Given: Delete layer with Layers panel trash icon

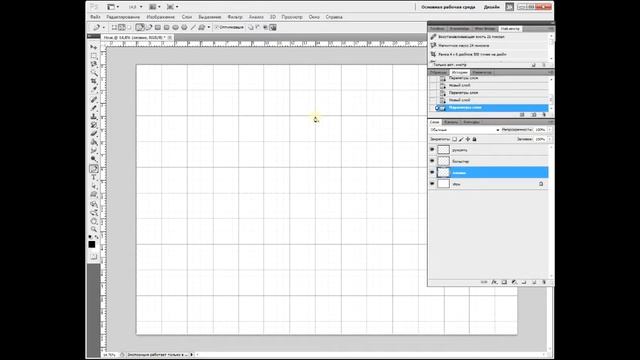Looking at the screenshot, I should [544, 282].
